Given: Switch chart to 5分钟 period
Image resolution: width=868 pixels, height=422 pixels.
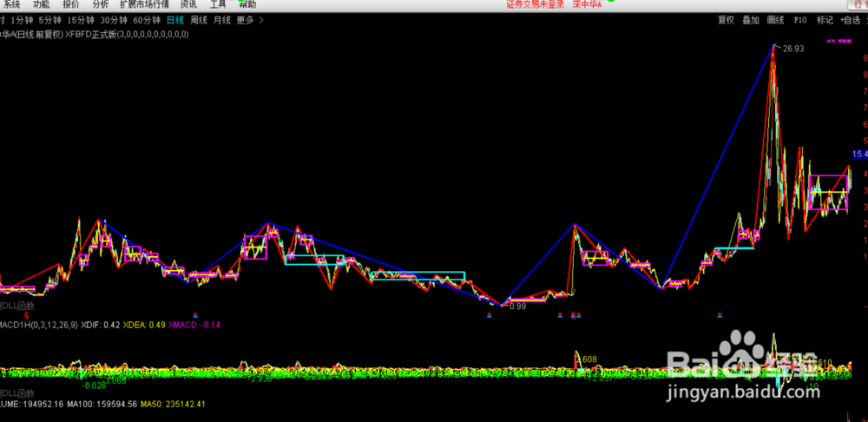Looking at the screenshot, I should [x=49, y=21].
